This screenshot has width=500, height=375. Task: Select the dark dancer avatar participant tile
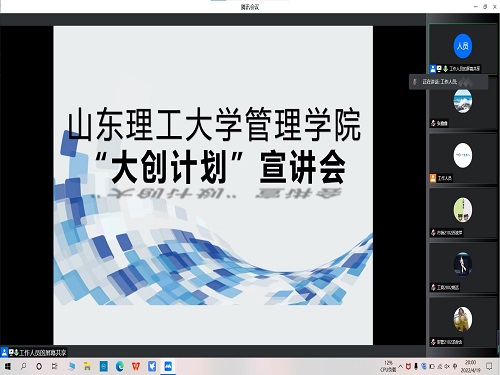click(x=463, y=268)
